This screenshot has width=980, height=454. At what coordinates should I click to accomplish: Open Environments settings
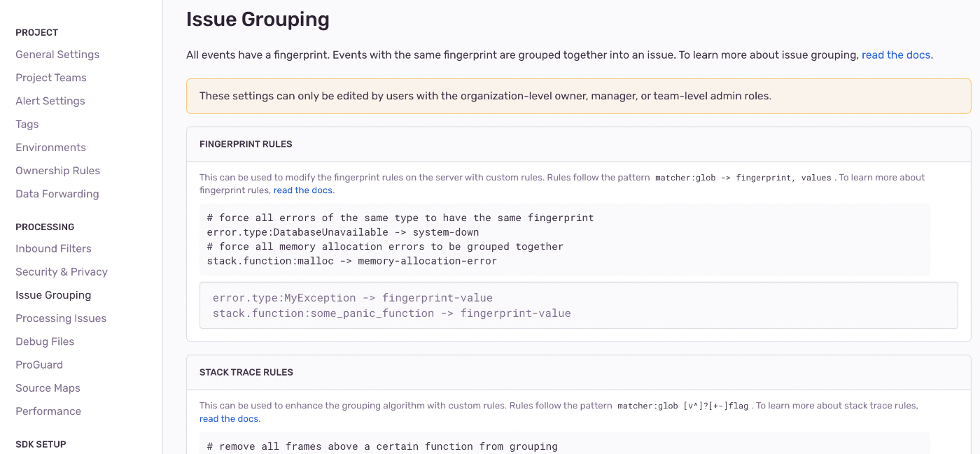point(51,148)
